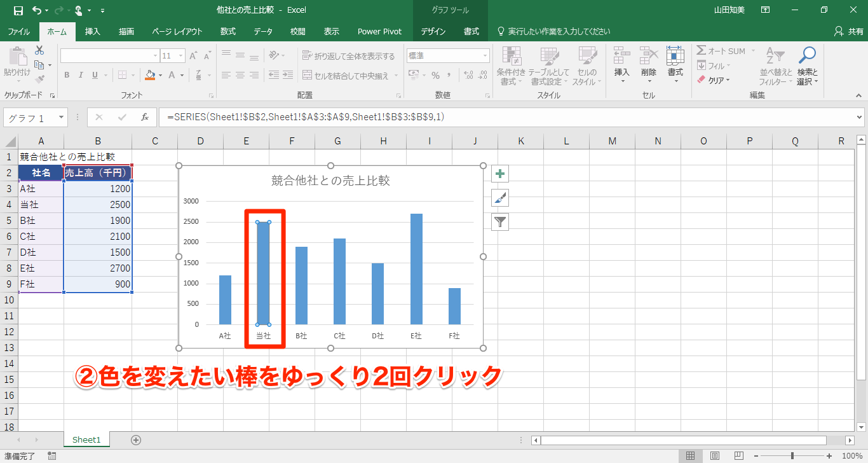This screenshot has width=868, height=463.
Task: Expand the formula bar
Action: [x=860, y=117]
